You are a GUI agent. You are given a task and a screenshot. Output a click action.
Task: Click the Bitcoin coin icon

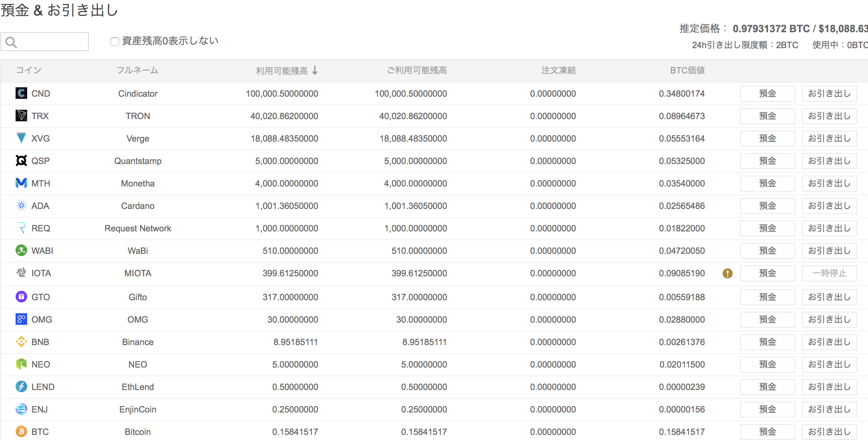click(x=21, y=432)
